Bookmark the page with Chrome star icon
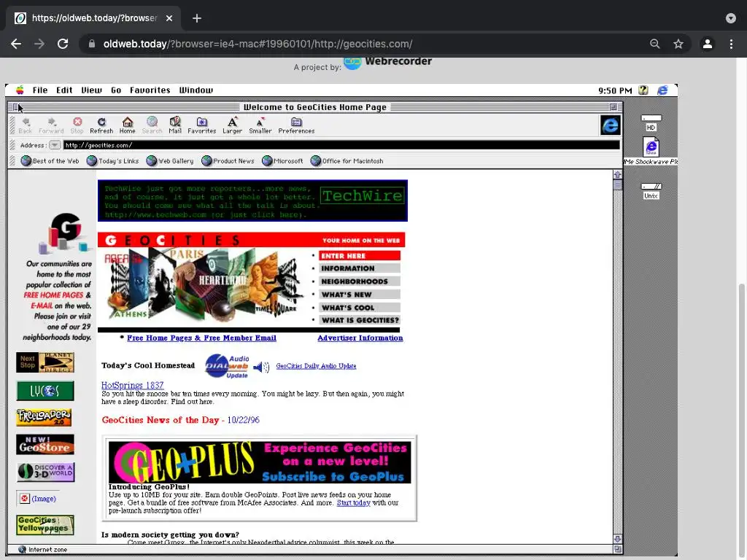 678,44
